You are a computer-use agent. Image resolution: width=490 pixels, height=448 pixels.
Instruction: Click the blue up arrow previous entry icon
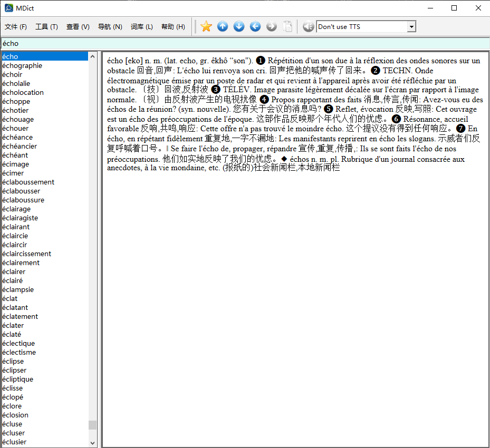(223, 26)
